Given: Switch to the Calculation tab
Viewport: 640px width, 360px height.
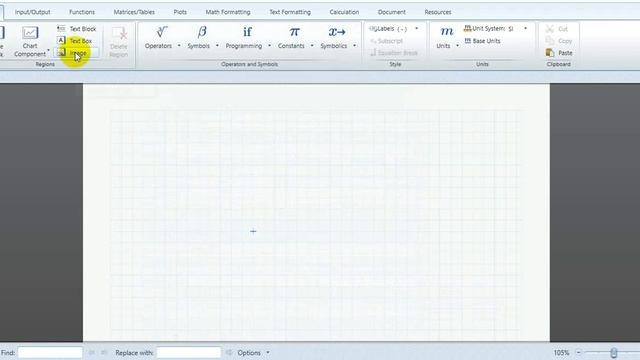Looking at the screenshot, I should (344, 12).
